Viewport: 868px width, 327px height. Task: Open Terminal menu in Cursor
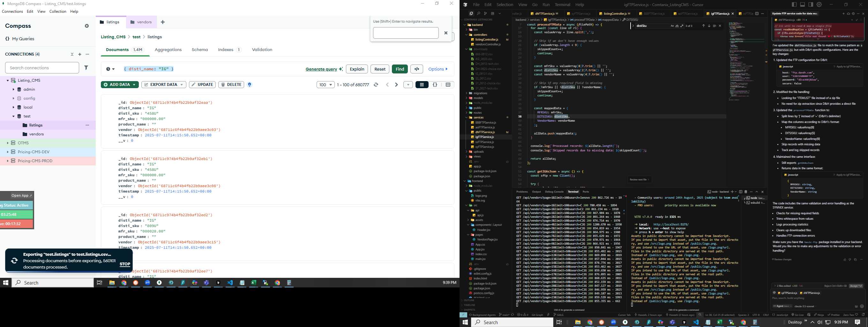562,5
